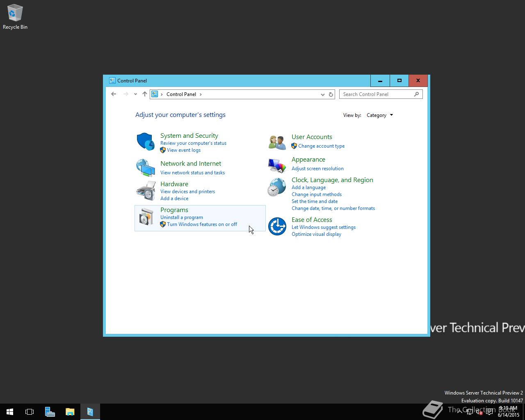Open the Programs disc box icon
Viewport: 525px width, 420px height.
tap(146, 217)
